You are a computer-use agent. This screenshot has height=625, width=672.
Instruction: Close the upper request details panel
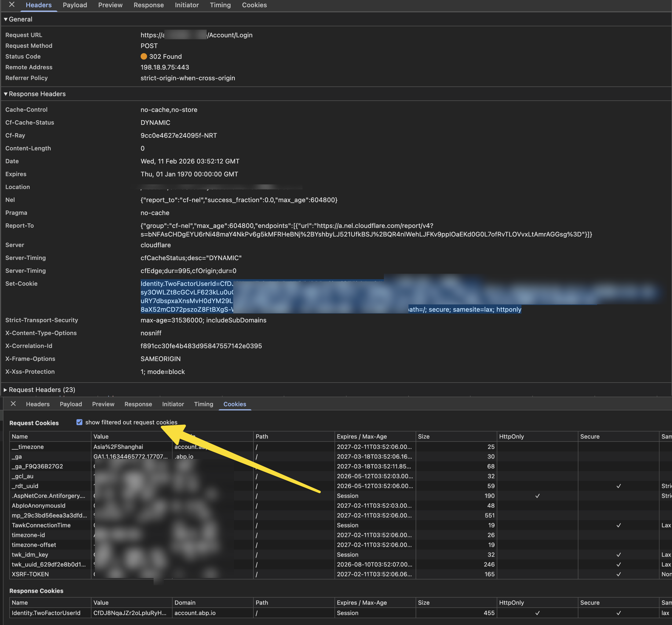[12, 4]
